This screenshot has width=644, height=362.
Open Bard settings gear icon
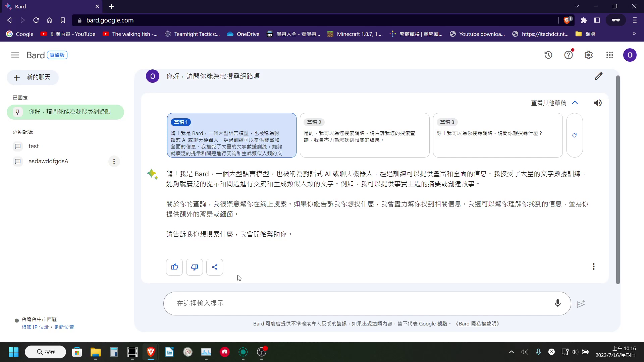point(589,55)
